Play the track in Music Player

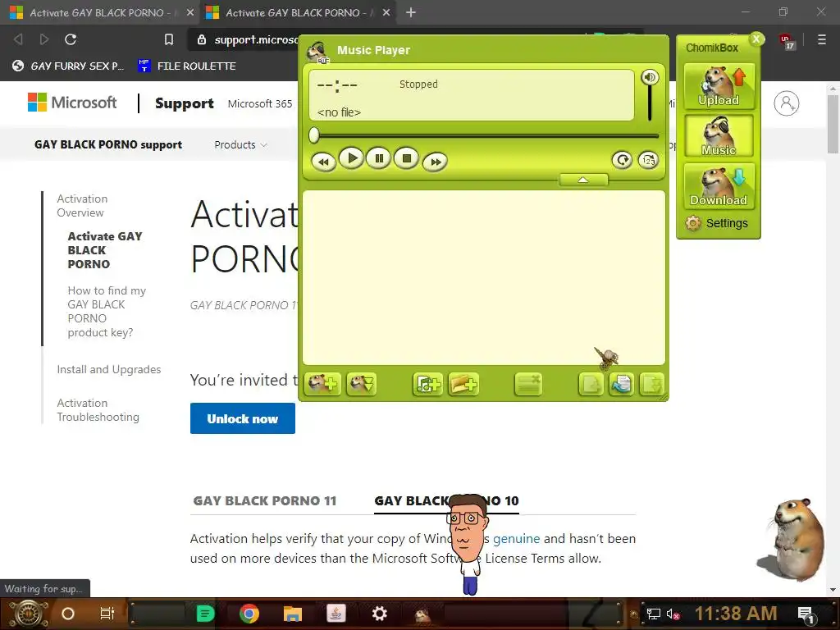pyautogui.click(x=352, y=158)
